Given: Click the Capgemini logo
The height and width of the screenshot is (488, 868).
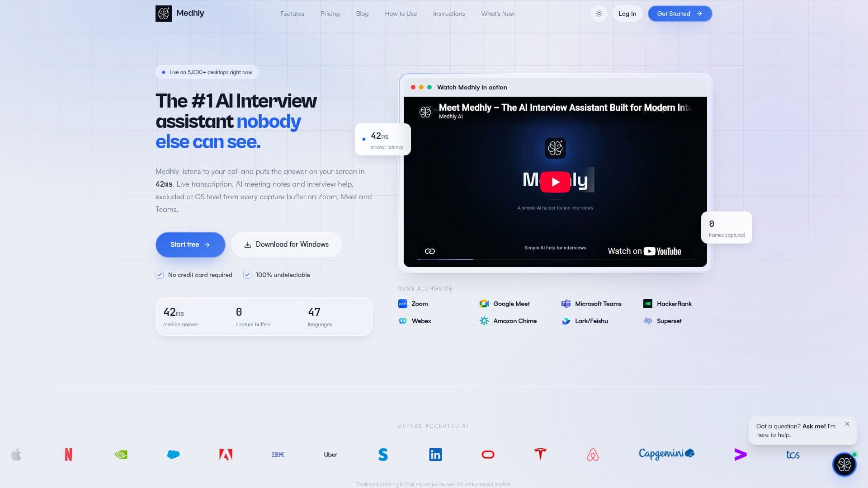Looking at the screenshot, I should [x=666, y=454].
